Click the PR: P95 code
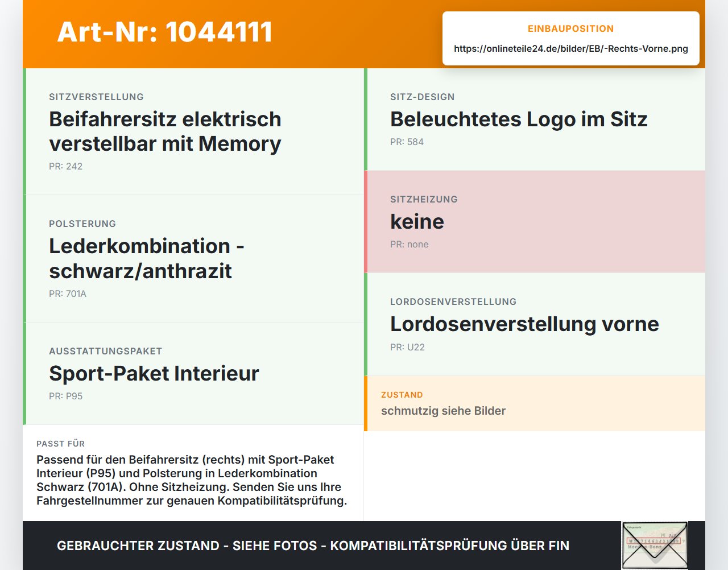The image size is (728, 570). tap(65, 396)
